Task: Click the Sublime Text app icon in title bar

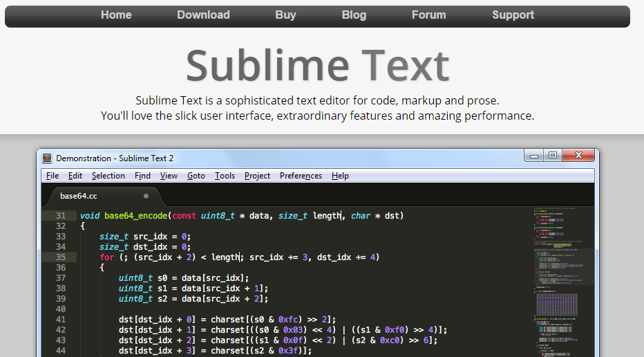Action: coord(47,158)
